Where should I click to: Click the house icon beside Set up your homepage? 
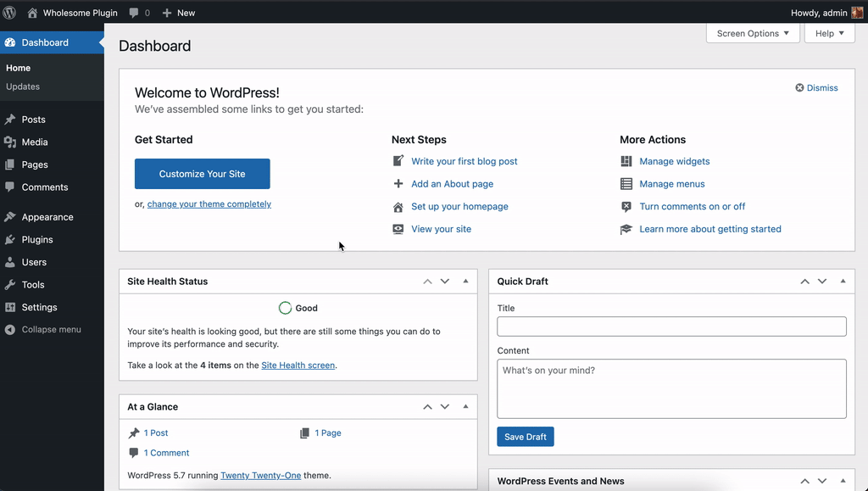coord(398,207)
